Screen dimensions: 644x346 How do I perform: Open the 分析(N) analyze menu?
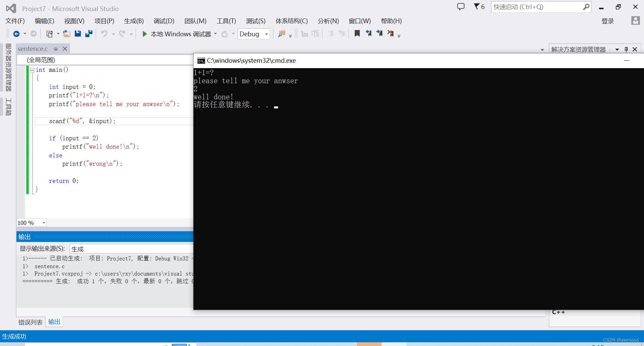(328, 21)
